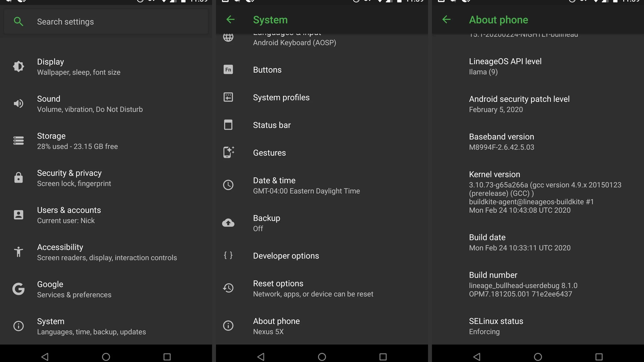This screenshot has height=362, width=644.
Task: Tap Android security patch level entry
Action: [x=538, y=104]
